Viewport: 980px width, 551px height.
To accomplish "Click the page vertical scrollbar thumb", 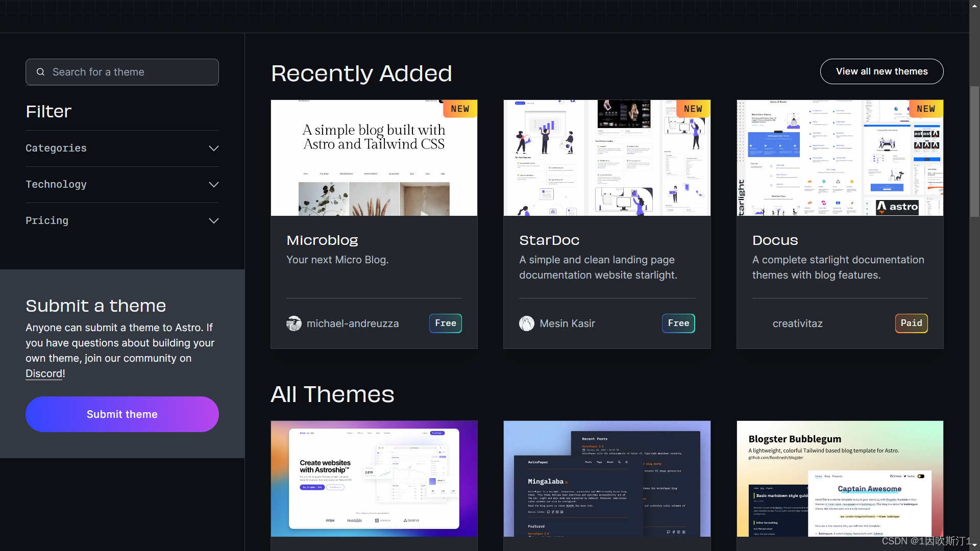I will click(x=974, y=152).
